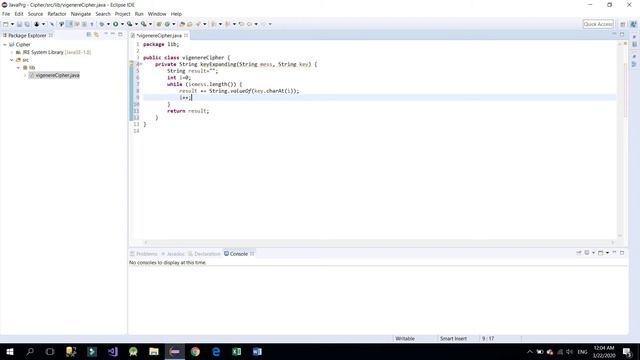Open the File menu
This screenshot has height=360, width=640.
point(6,14)
